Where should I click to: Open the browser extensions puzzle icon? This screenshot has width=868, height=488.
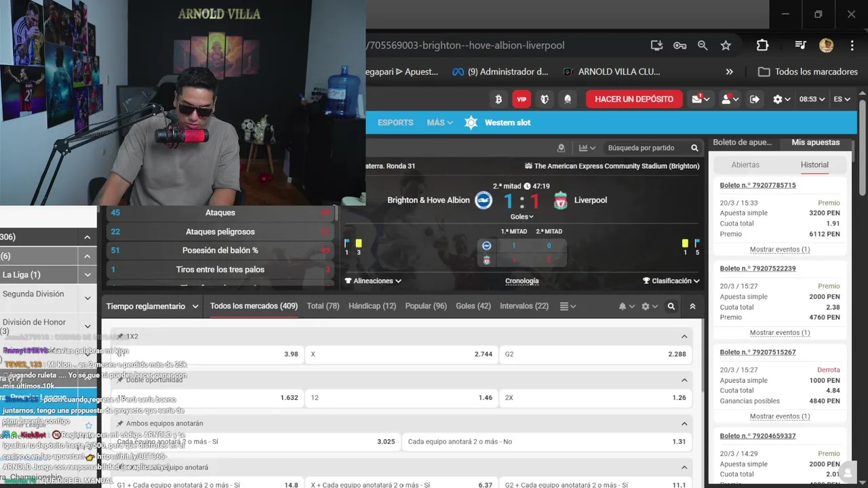[762, 45]
